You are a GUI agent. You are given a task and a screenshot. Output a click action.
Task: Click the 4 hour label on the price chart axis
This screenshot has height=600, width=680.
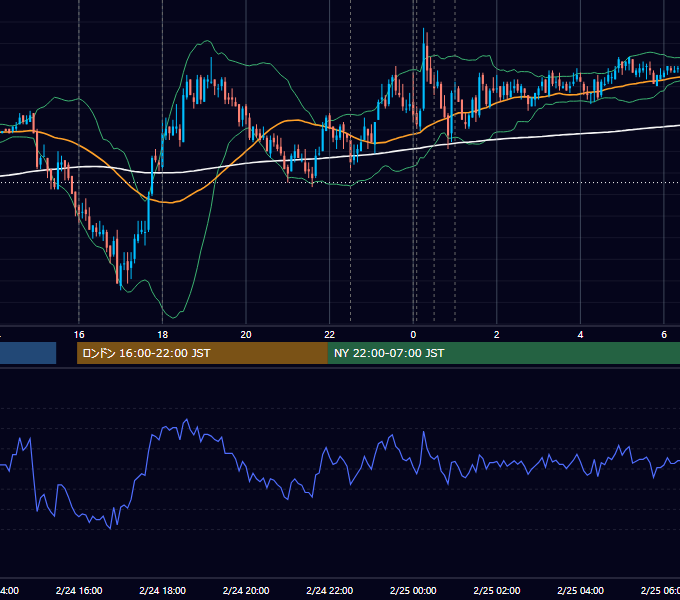pyautogui.click(x=580, y=335)
